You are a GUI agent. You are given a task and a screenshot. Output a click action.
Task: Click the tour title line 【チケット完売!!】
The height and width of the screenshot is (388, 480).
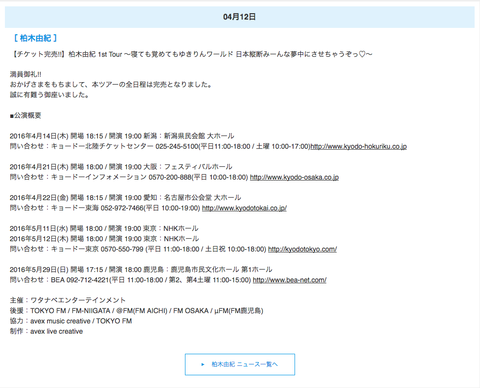tap(191, 54)
